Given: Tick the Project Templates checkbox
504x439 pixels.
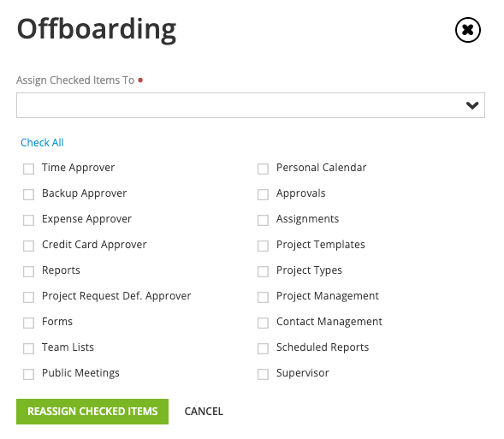Looking at the screenshot, I should (x=263, y=246).
